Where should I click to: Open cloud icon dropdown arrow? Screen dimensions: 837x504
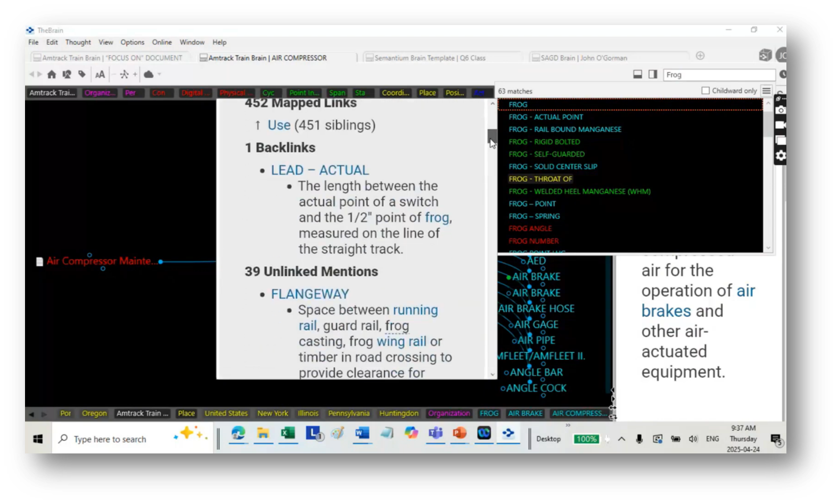click(x=159, y=75)
